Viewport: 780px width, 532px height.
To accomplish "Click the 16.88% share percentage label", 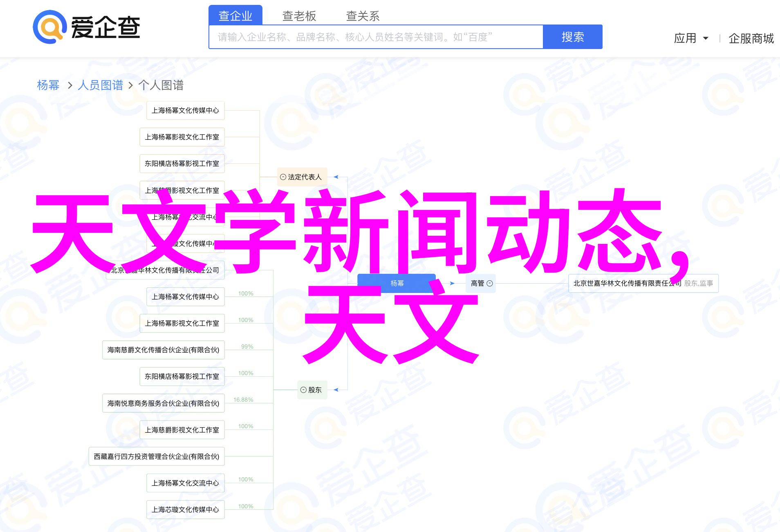I will 243,400.
